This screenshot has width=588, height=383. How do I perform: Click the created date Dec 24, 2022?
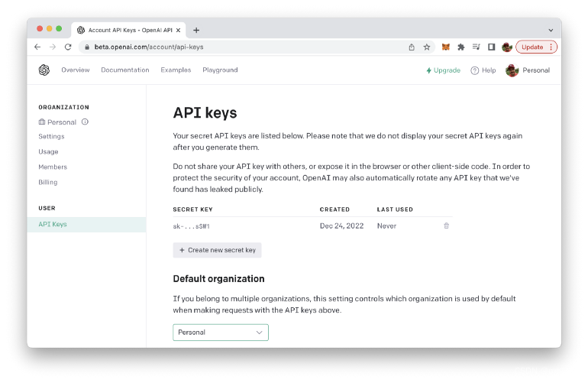click(341, 226)
